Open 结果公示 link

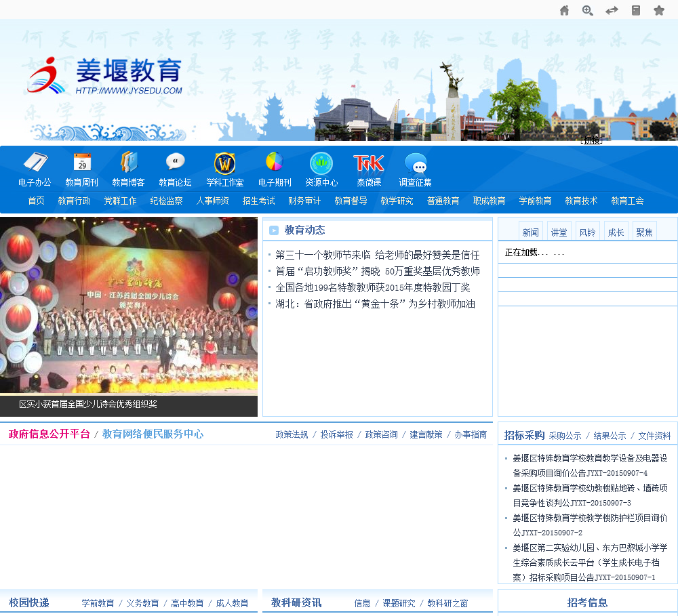(x=610, y=436)
